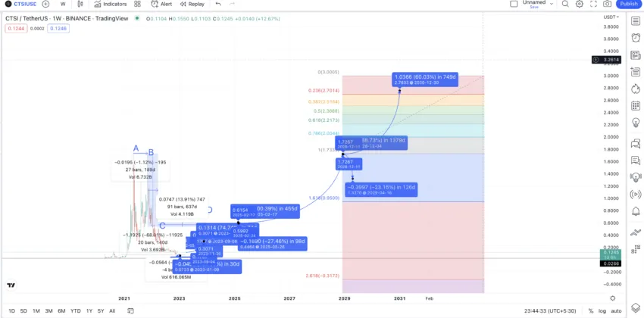Create a new Alert

161,4
